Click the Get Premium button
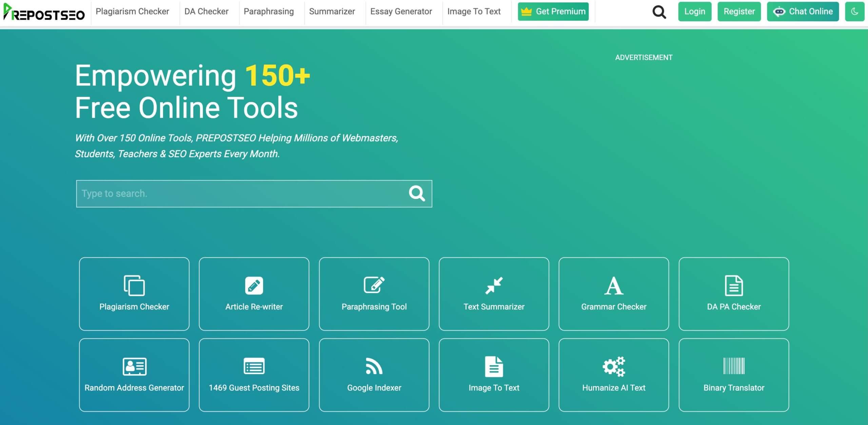 [553, 11]
